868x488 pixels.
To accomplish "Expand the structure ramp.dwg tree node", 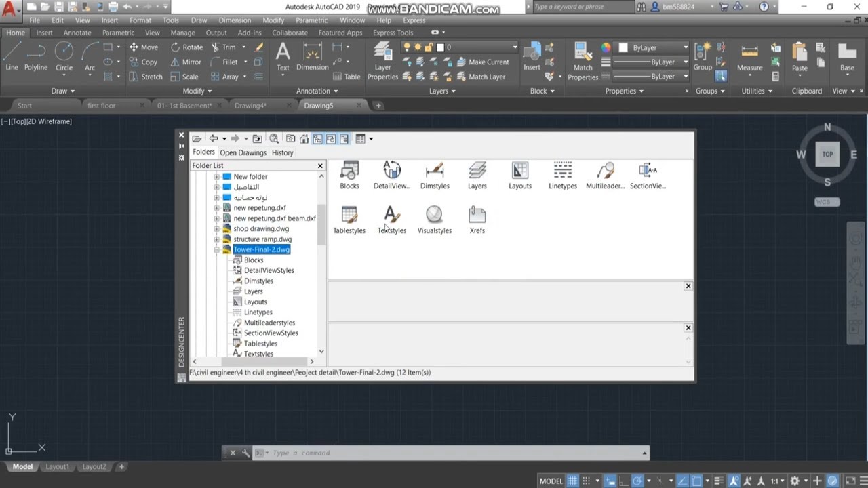I will click(217, 239).
